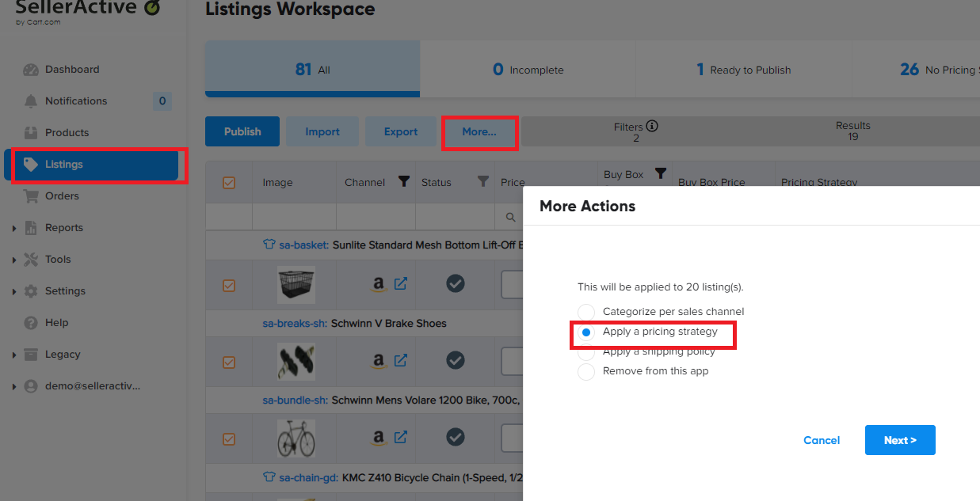Screen dimensions: 980x501
Task: Click the Filters info icon
Action: [x=652, y=126]
